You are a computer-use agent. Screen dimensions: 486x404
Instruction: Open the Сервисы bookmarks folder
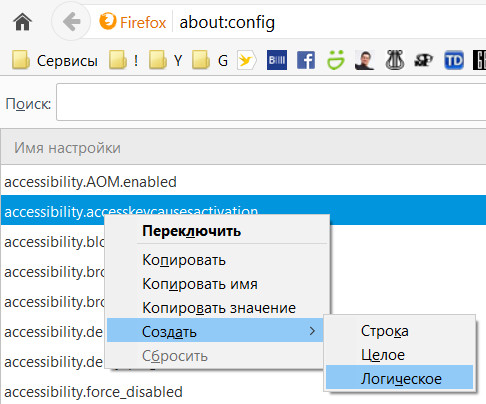pos(55,61)
